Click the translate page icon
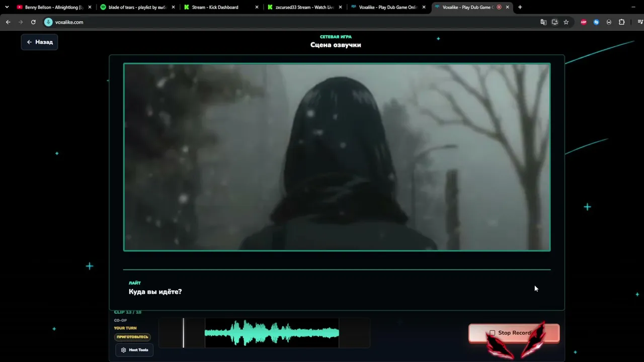644x362 pixels. click(x=543, y=22)
